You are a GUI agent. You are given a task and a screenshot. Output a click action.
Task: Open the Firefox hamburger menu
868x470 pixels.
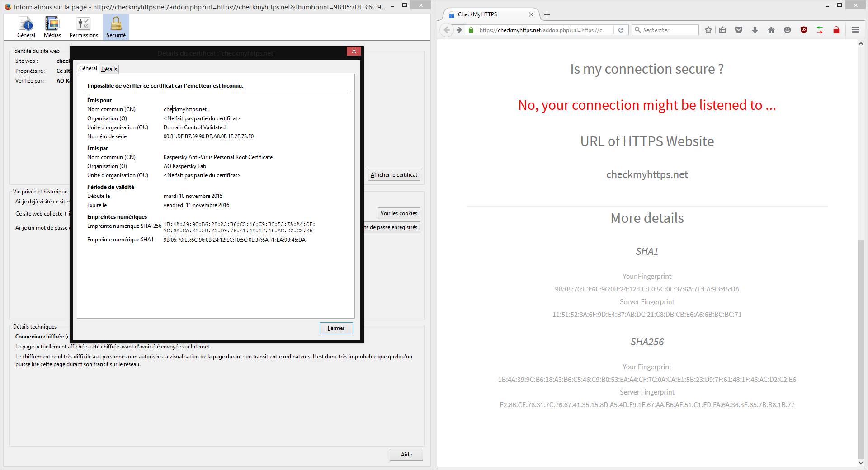(855, 30)
